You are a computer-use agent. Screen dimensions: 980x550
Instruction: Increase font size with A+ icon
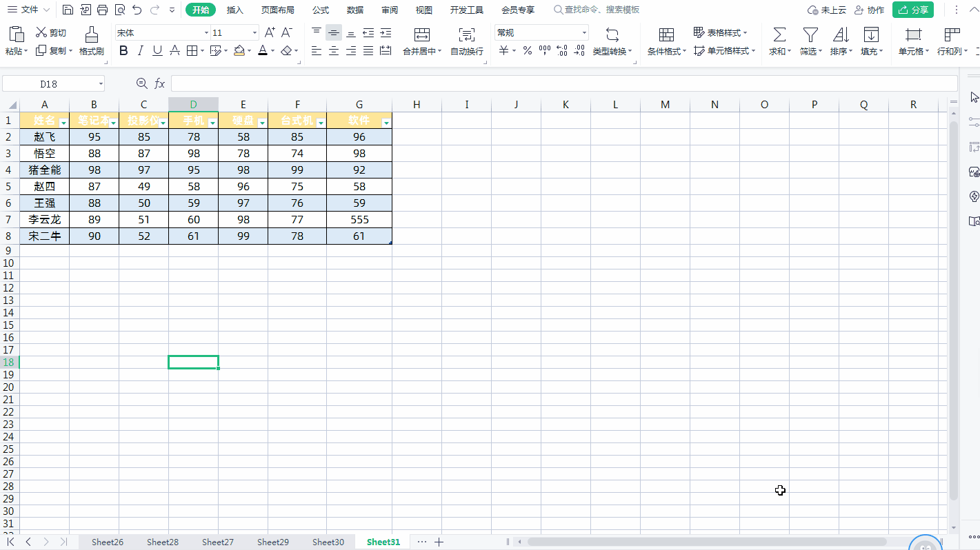coord(270,32)
